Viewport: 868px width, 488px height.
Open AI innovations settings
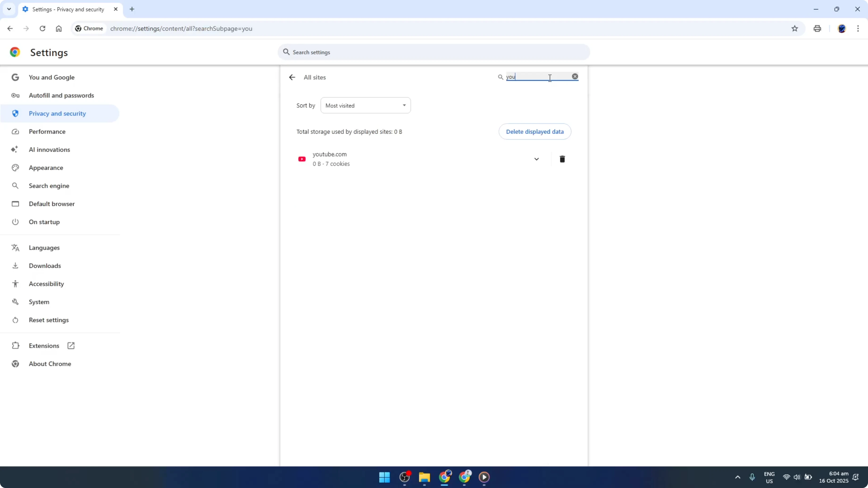point(49,149)
